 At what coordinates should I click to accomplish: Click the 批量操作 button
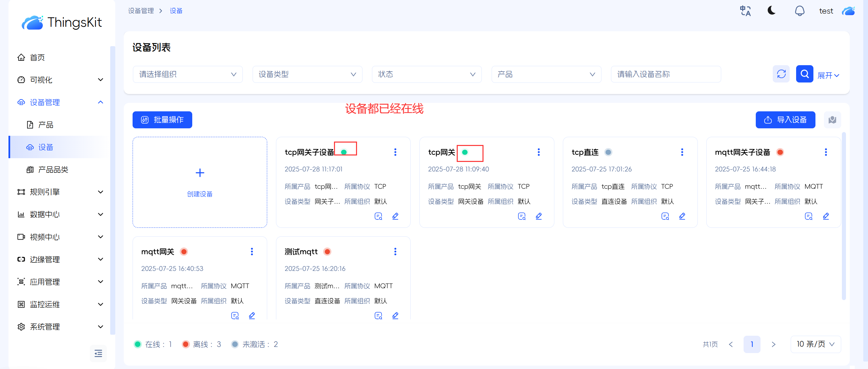(x=162, y=120)
